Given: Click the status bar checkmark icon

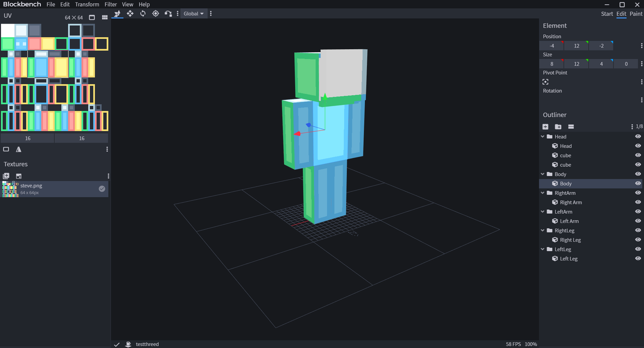Looking at the screenshot, I should (x=117, y=344).
